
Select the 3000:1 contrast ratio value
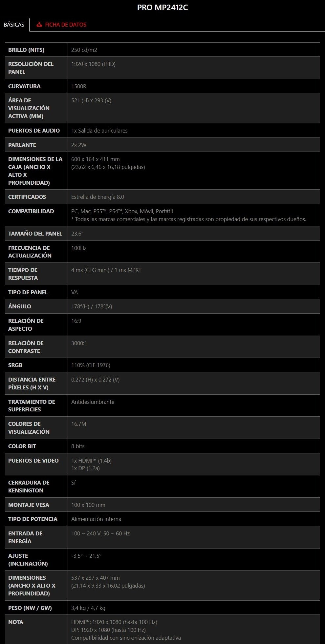[79, 343]
